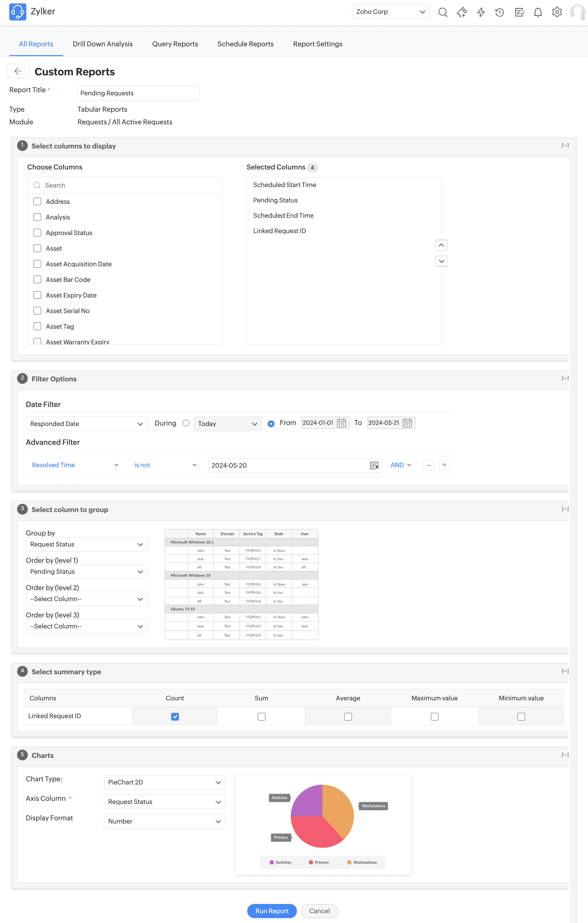Image resolution: width=588 pixels, height=923 pixels.
Task: Open the settings gear icon
Action: click(x=557, y=12)
